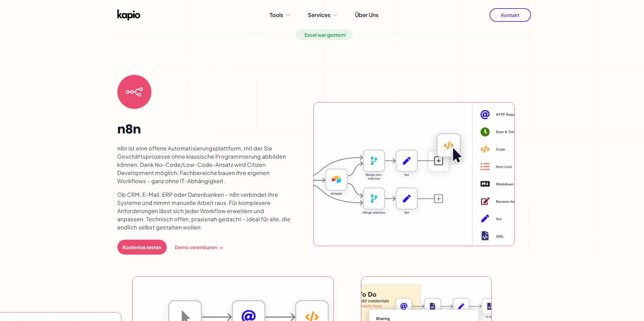Click the Kontakt button
This screenshot has height=321, width=644.
(x=510, y=15)
